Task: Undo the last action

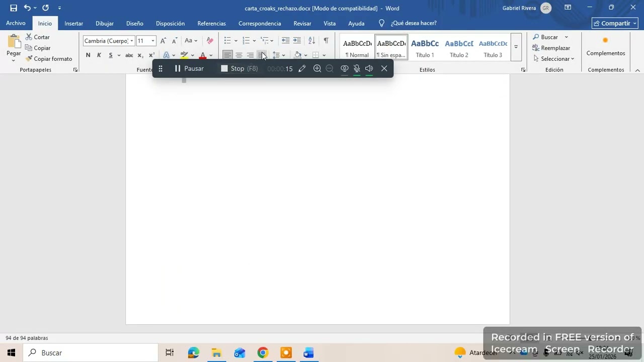Action: point(27,8)
